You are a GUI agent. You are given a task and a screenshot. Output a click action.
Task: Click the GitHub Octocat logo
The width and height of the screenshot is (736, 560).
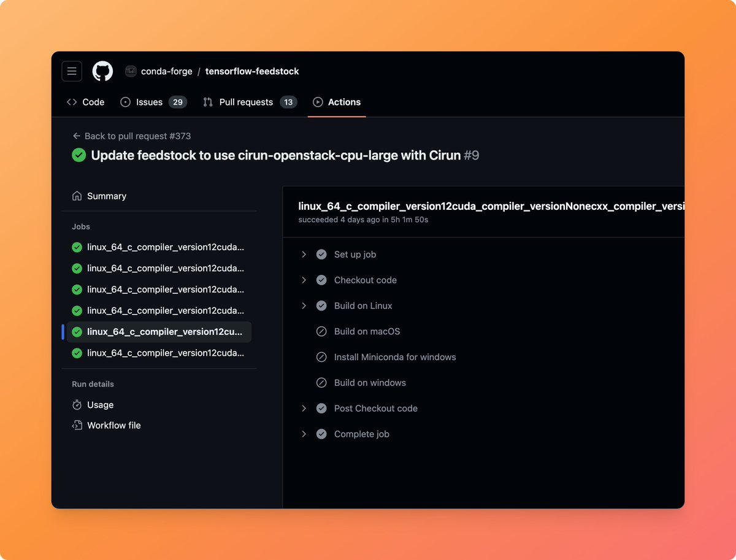pyautogui.click(x=102, y=71)
